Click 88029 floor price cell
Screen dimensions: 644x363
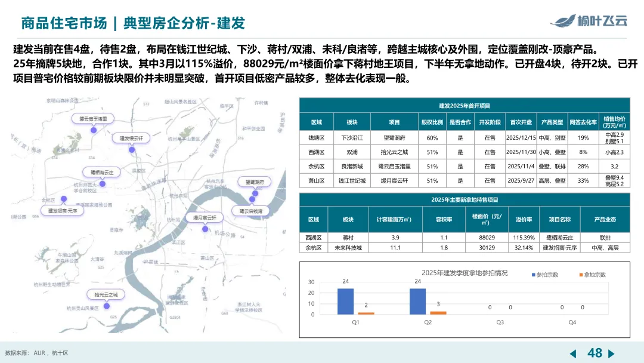(x=487, y=238)
